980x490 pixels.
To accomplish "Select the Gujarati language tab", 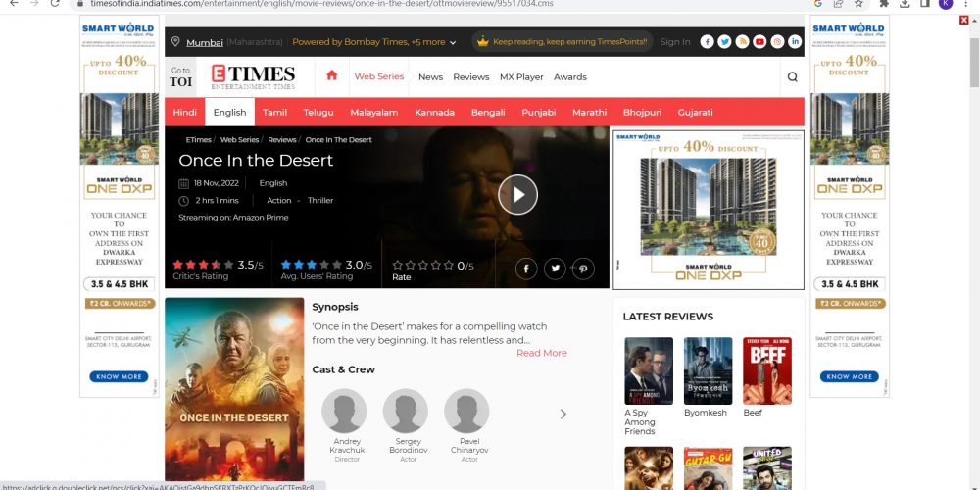I will pos(695,113).
